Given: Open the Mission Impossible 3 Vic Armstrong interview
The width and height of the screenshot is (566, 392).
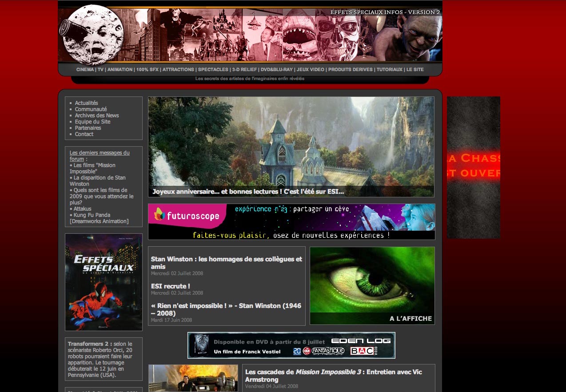Looking at the screenshot, I should click(x=333, y=376).
